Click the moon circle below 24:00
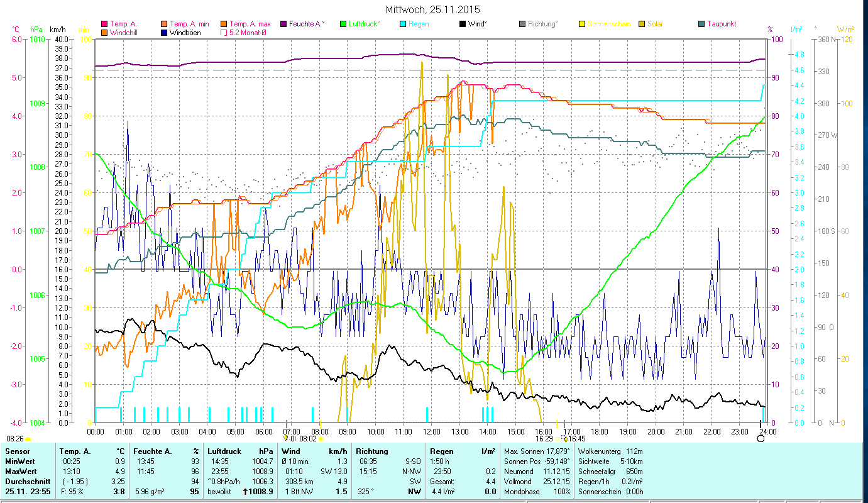The image size is (868, 503). (761, 438)
